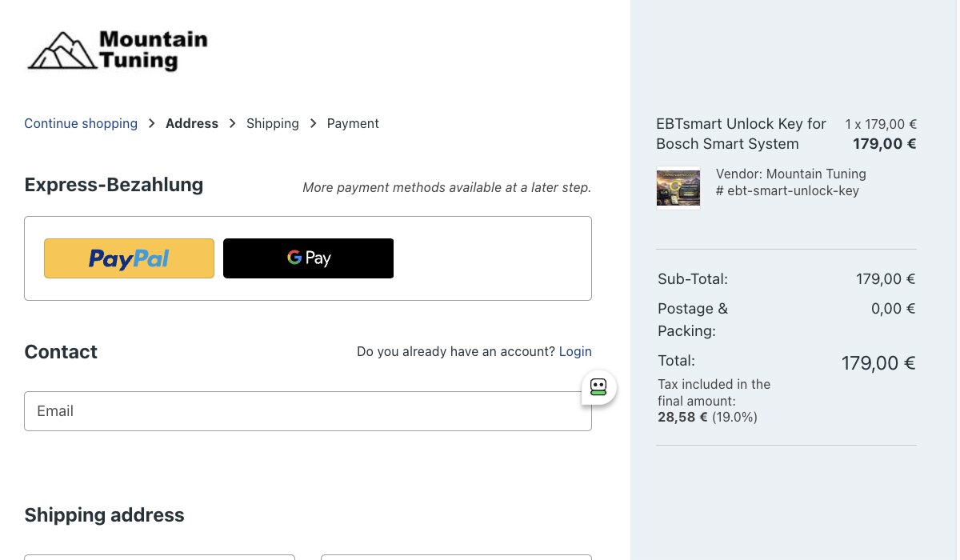Focus the Email input field
Image resolution: width=960 pixels, height=560 pixels.
[x=308, y=411]
